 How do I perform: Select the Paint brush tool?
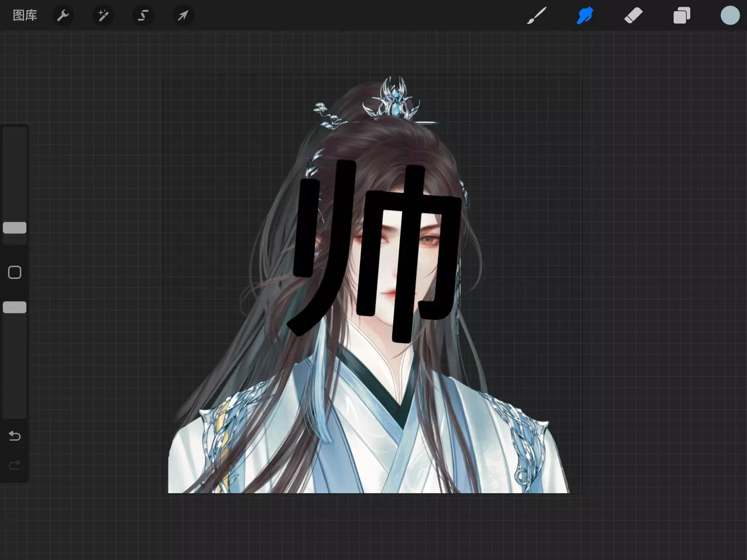pyautogui.click(x=536, y=16)
